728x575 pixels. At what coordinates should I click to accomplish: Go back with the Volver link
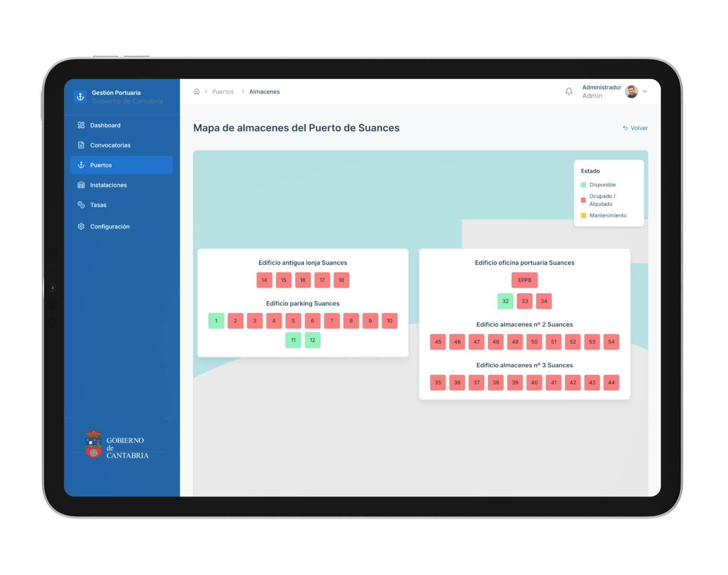pos(636,128)
